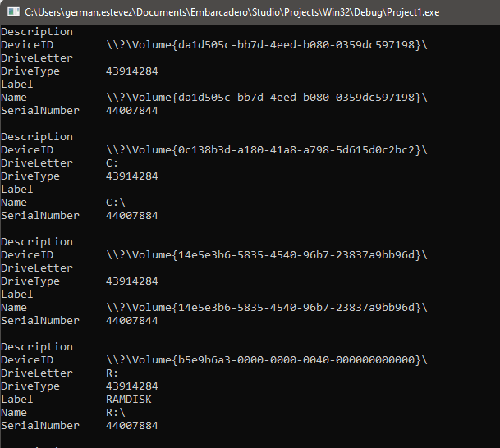Click DriveType value in the RAMDISK block
This screenshot has width=500, height=448.
click(132, 386)
